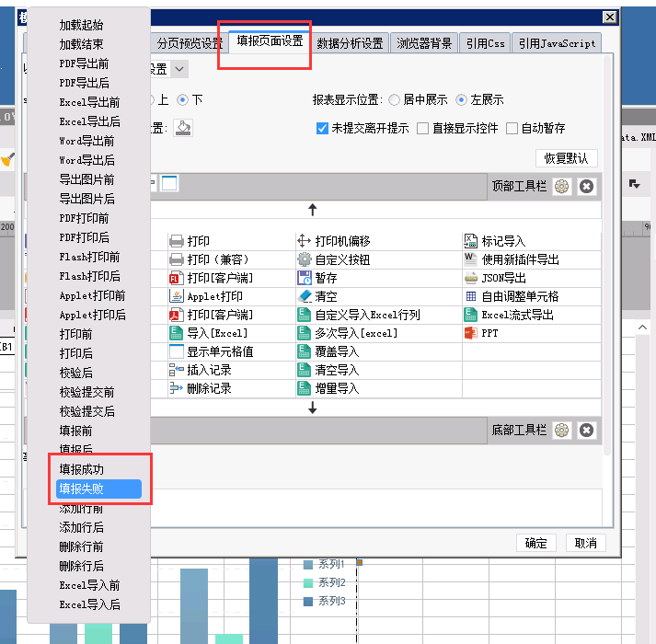
Task: Open 底部工具栏 settings gear
Action: tap(561, 431)
